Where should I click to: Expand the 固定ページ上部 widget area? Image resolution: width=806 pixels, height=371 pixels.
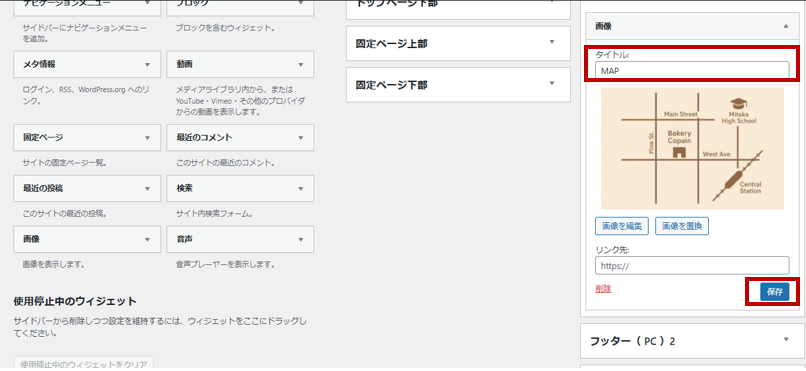[x=553, y=42]
